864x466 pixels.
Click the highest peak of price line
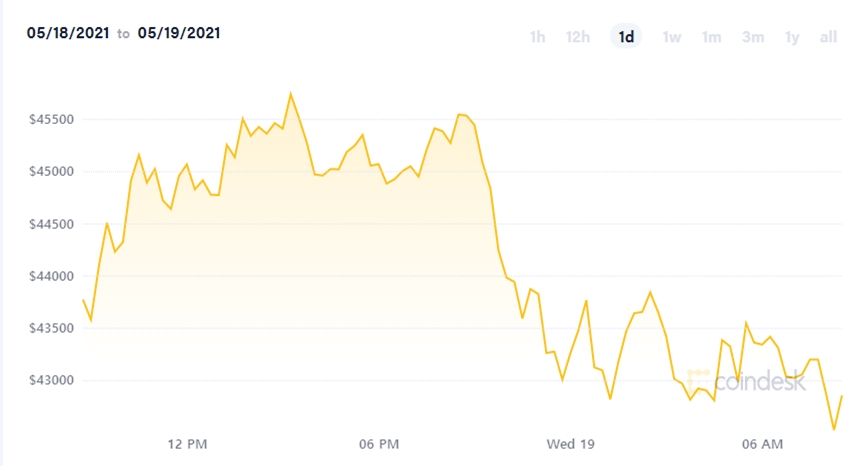(x=290, y=94)
